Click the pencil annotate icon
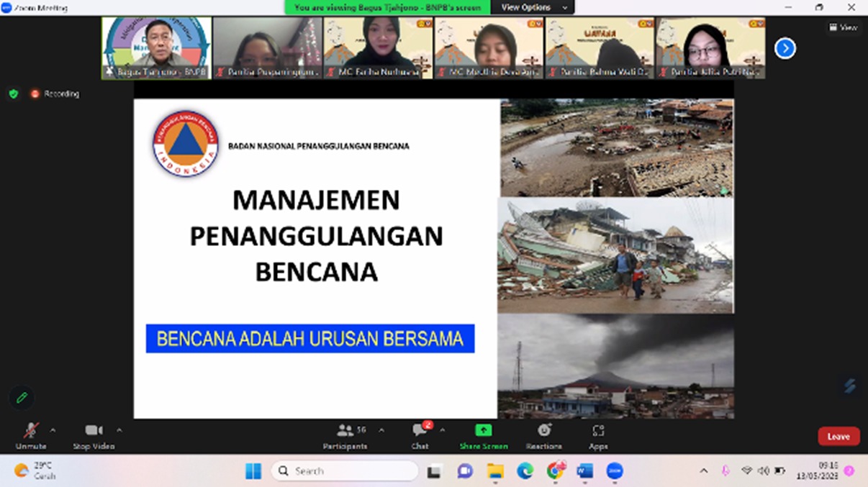The width and height of the screenshot is (868, 487). click(22, 398)
